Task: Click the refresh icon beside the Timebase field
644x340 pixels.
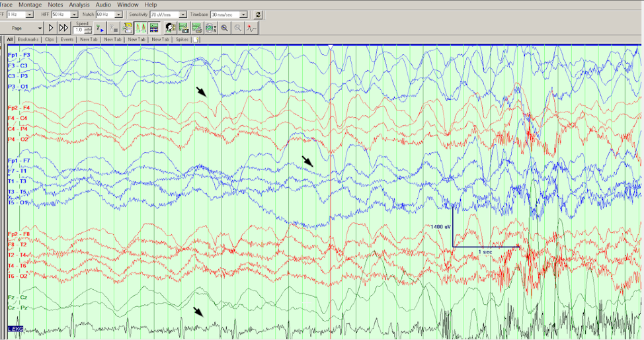Action: pos(258,15)
